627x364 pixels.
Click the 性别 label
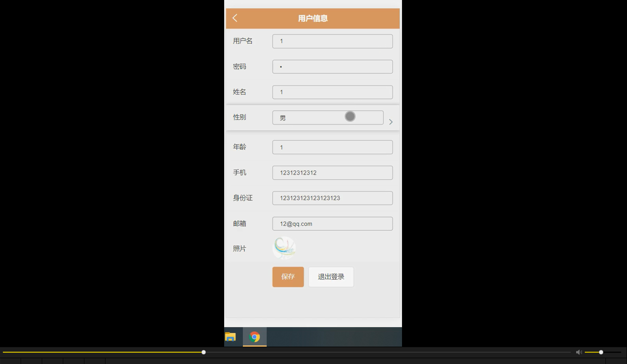pos(239,117)
